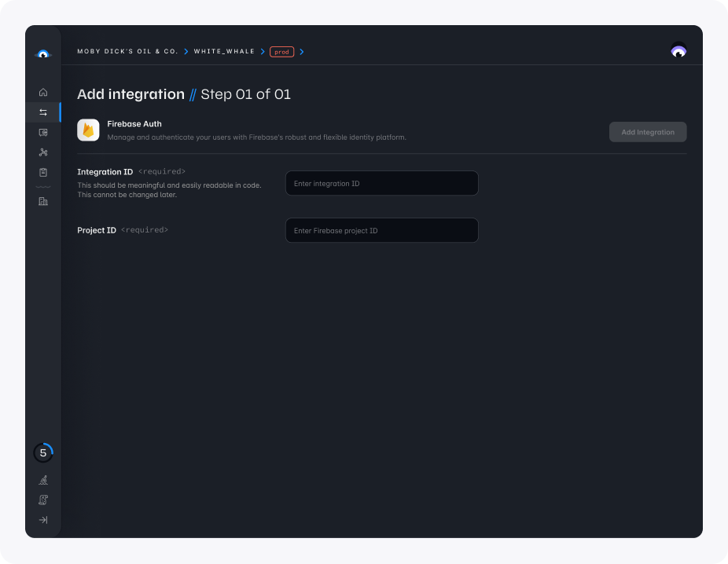Select the integrations arrows icon in sidebar

click(43, 112)
